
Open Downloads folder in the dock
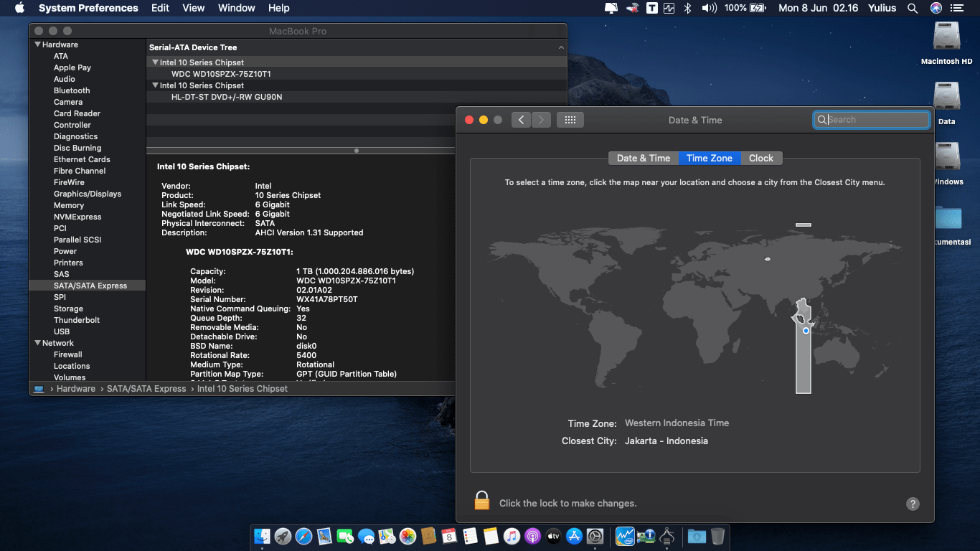pos(697,536)
